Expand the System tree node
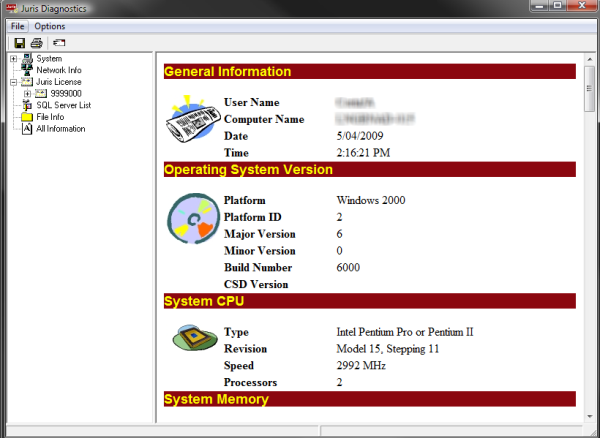This screenshot has height=438, width=600. (13, 59)
